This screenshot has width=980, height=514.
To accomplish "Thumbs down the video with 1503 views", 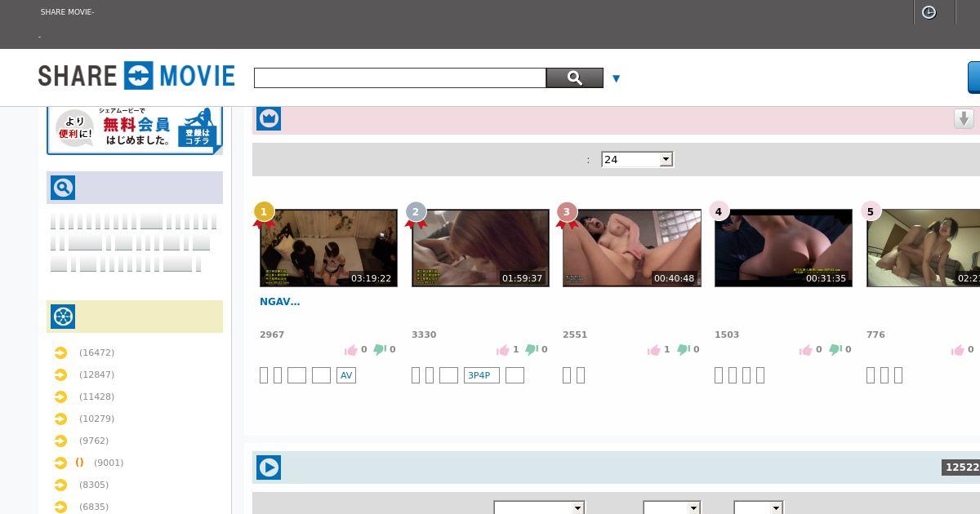I will click(x=835, y=349).
